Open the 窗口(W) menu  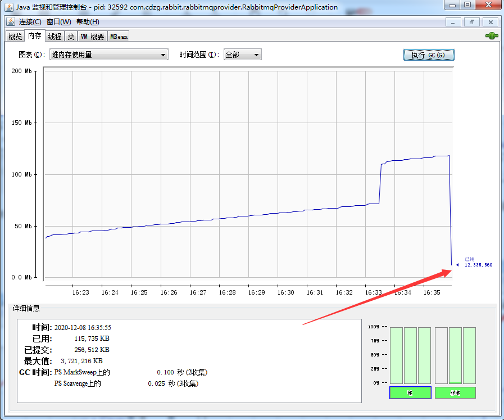pos(58,22)
